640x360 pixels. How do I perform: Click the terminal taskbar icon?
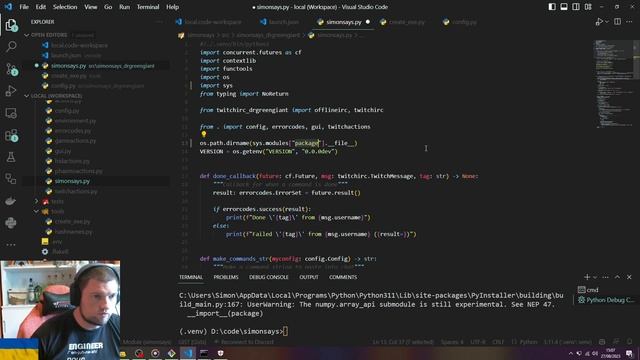204,353
